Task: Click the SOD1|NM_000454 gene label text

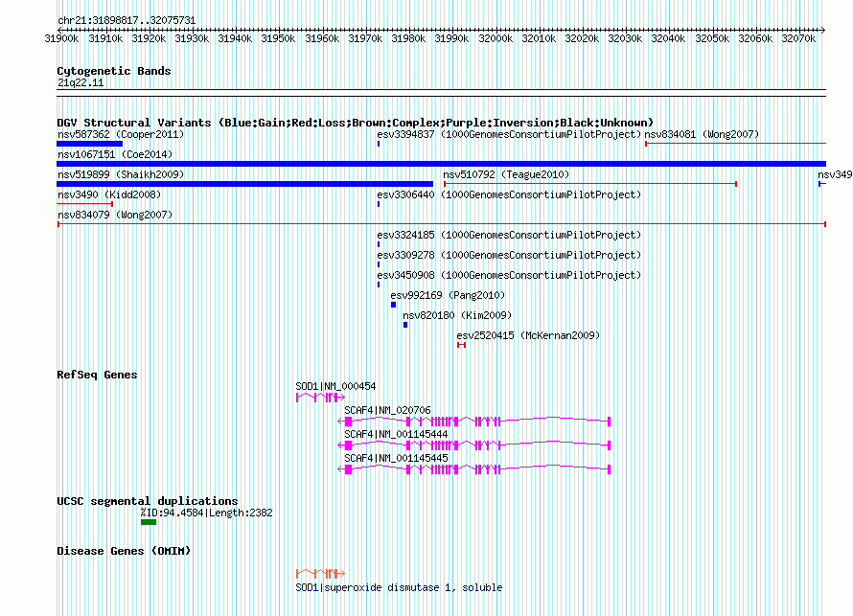Action: (x=335, y=387)
